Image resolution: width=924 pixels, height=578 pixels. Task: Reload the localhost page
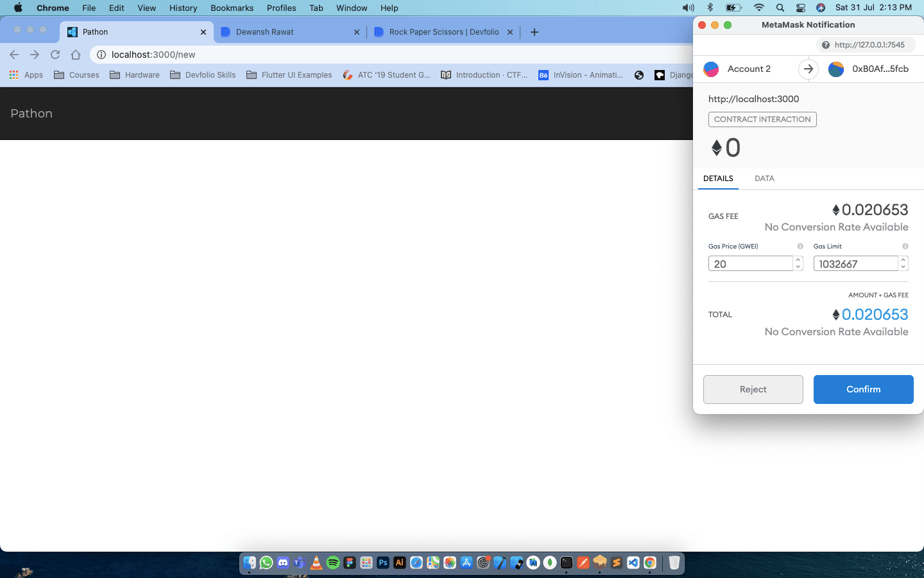(55, 55)
